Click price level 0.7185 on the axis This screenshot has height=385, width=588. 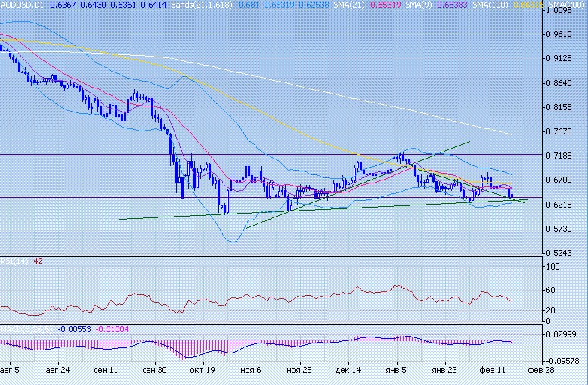click(x=562, y=156)
